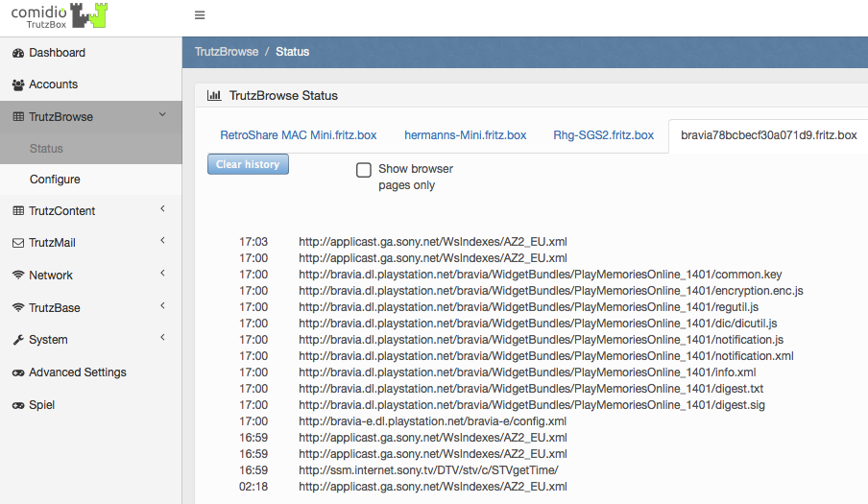The image size is (868, 504).
Task: Click the common.key URL entry
Action: tap(541, 275)
